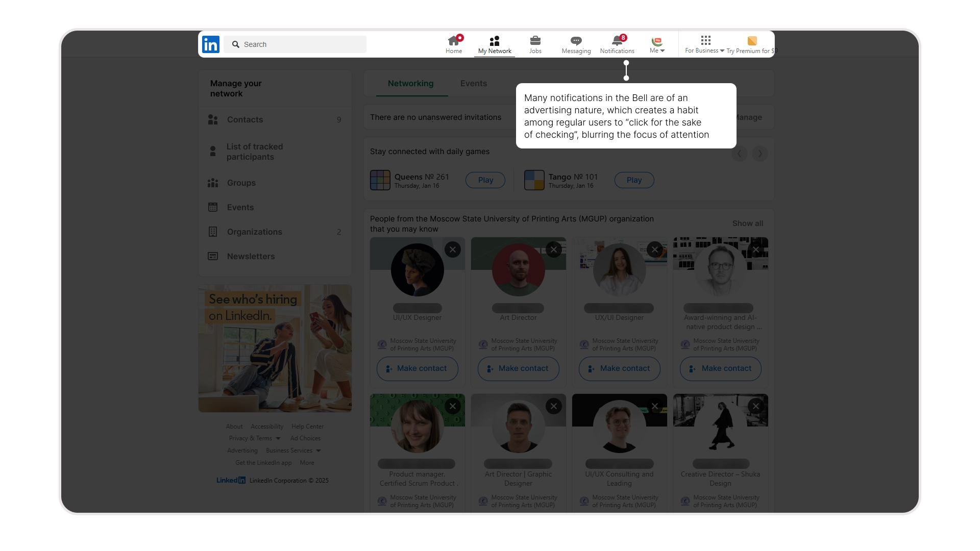
Task: Expand the Business Services footer dropdown
Action: click(x=293, y=450)
